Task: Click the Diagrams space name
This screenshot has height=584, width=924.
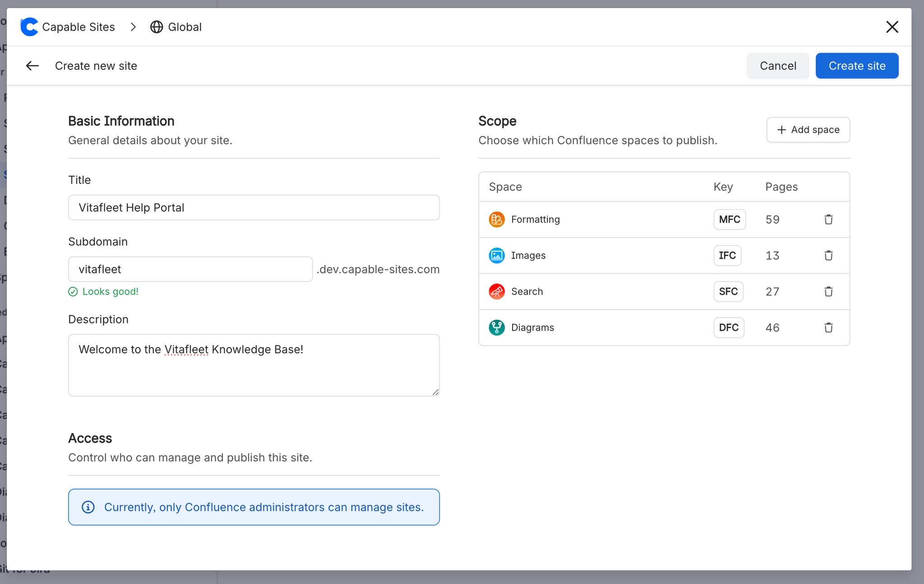Action: click(532, 328)
